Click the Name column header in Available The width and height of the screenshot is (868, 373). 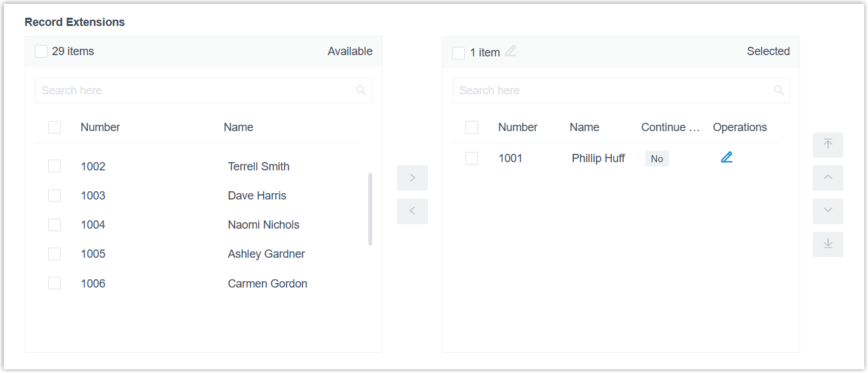[238, 127]
